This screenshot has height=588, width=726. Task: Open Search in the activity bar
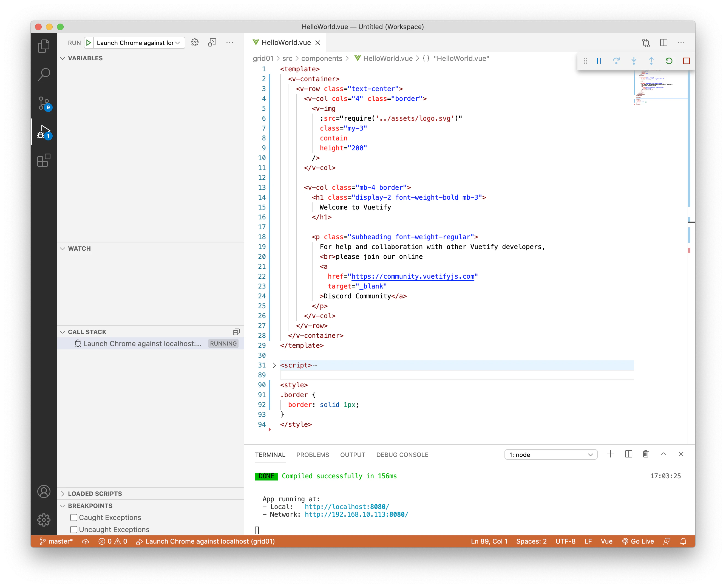(44, 74)
